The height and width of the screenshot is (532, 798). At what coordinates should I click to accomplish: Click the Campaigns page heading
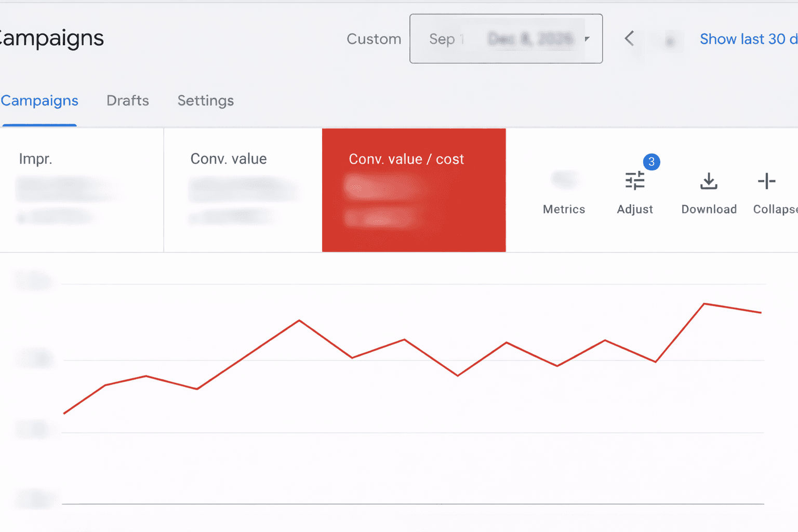click(51, 38)
